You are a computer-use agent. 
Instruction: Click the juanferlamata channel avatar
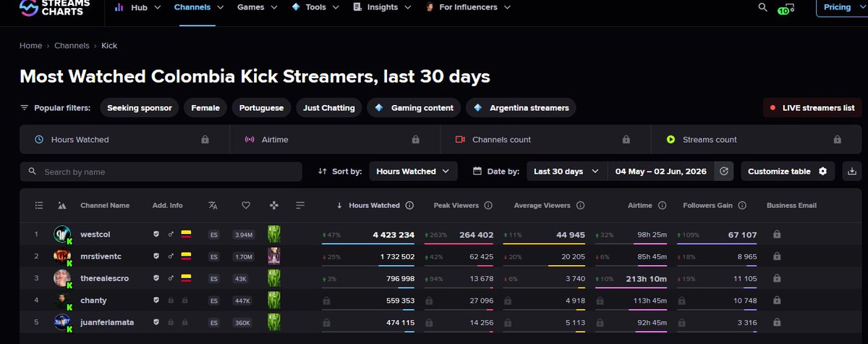tap(62, 322)
